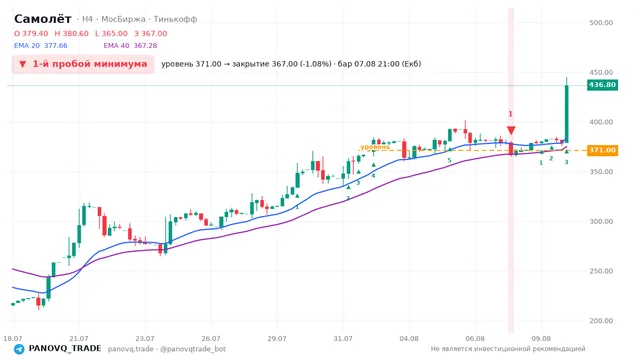Click the 18.07 date axis label
This screenshot has height=360, width=640.
pyautogui.click(x=13, y=339)
